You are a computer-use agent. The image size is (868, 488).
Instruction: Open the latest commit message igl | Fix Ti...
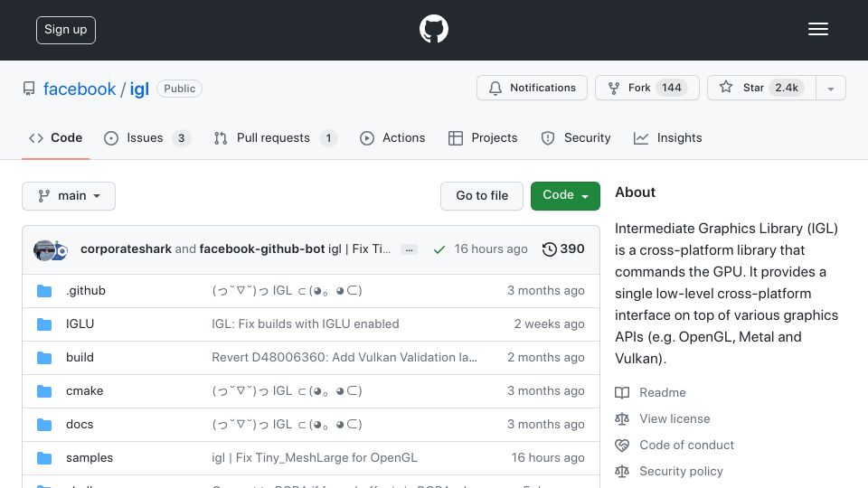click(x=359, y=249)
